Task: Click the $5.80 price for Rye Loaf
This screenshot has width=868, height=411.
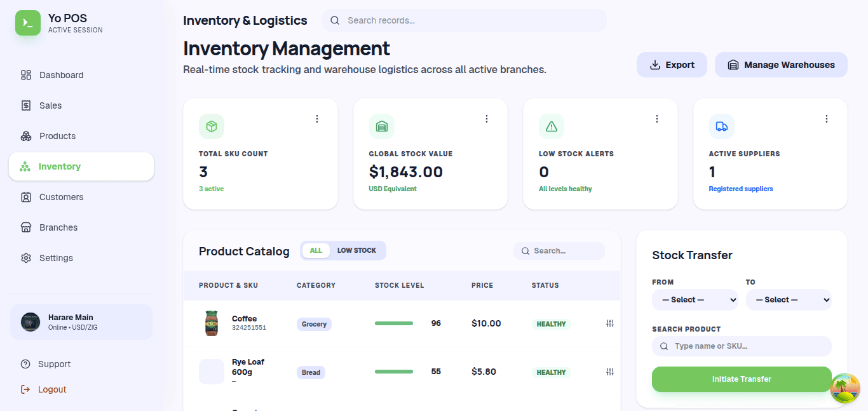Action: click(484, 372)
